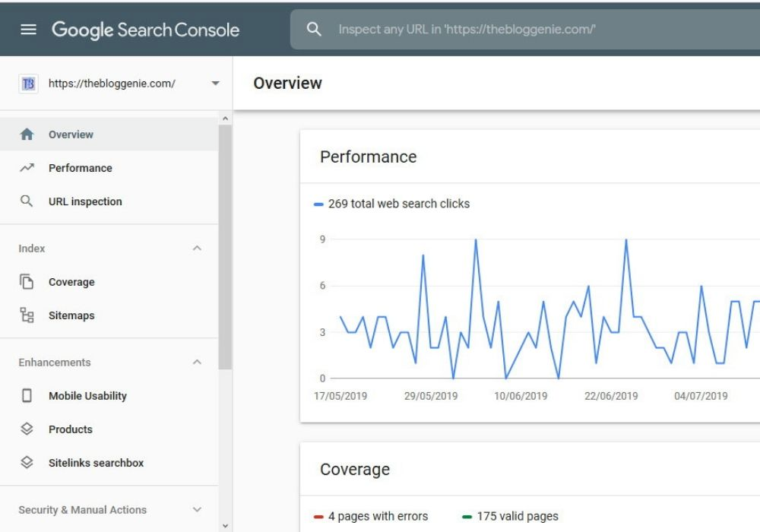Viewport: 760px width, 532px height.
Task: Open the thebloggenie.com property dropdown
Action: click(x=215, y=84)
